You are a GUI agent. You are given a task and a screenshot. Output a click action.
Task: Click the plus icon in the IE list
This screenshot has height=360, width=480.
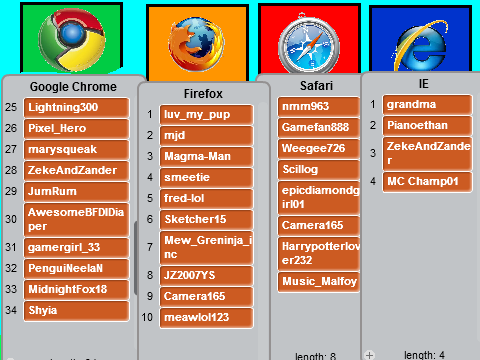369,355
